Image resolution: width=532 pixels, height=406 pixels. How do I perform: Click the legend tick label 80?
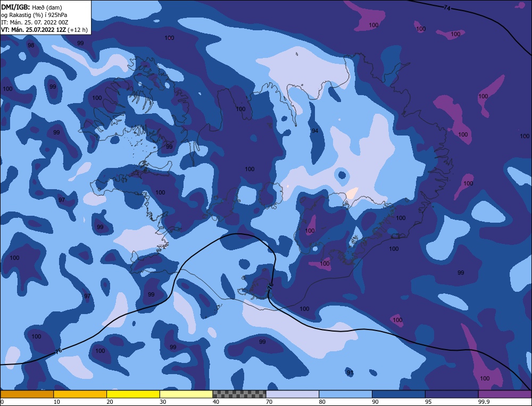(322, 402)
